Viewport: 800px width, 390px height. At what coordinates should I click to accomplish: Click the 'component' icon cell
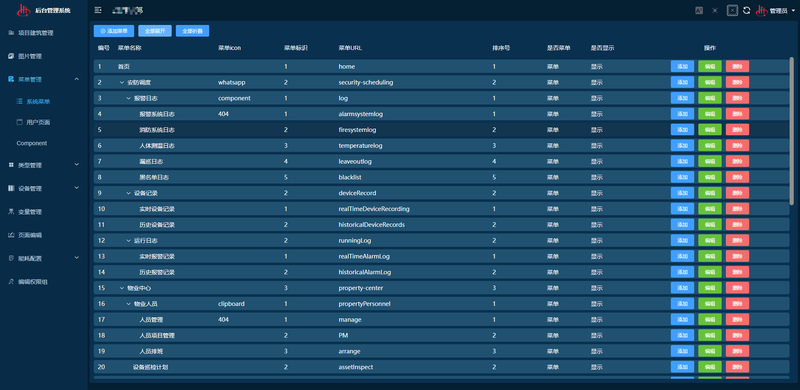coord(234,98)
